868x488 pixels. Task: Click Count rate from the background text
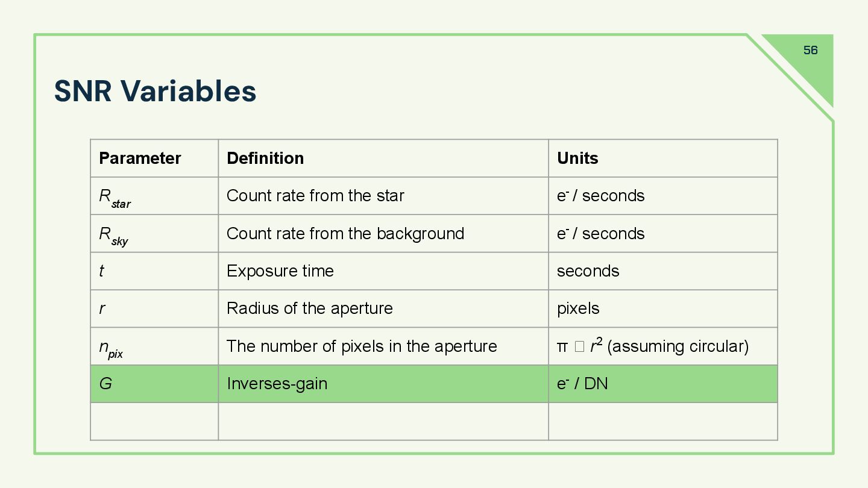[345, 234]
